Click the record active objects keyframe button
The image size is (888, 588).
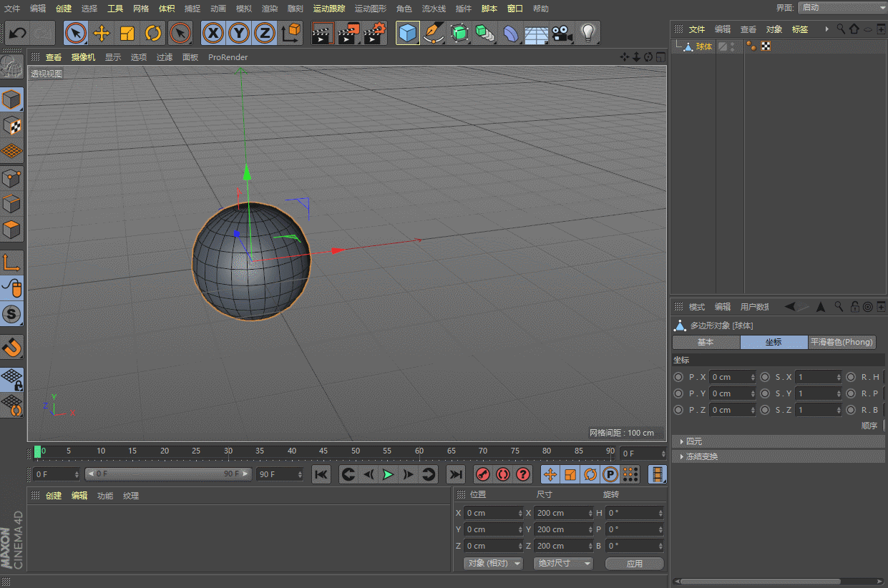coord(483,474)
